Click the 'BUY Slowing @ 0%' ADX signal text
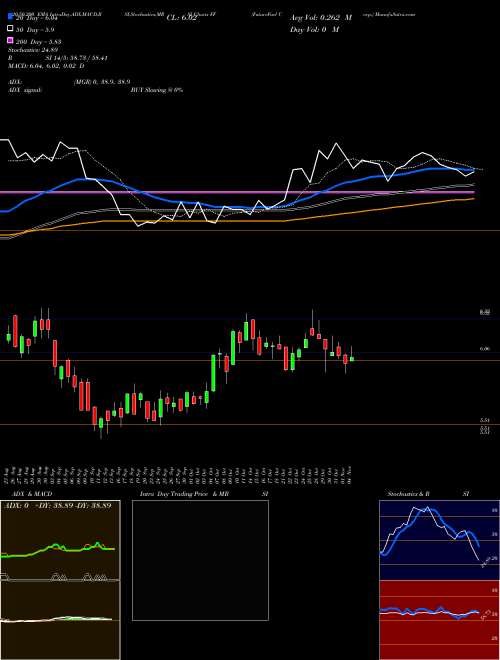The height and width of the screenshot is (660, 500). click(157, 90)
